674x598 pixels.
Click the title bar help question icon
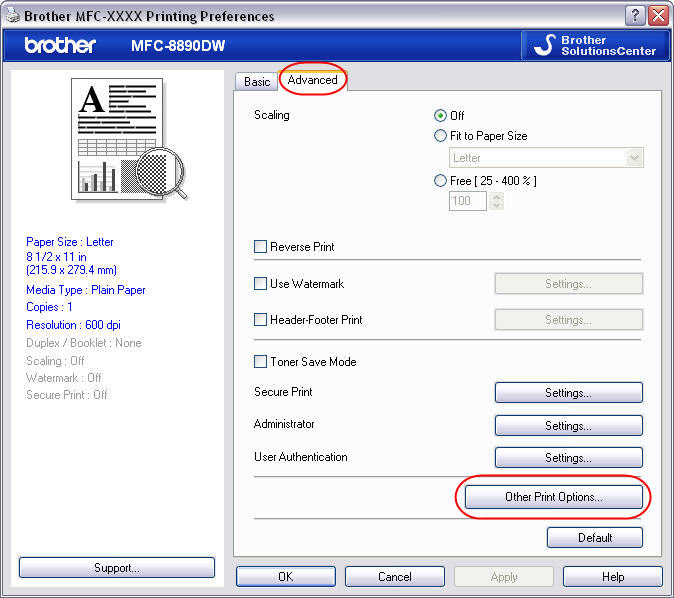(x=635, y=16)
